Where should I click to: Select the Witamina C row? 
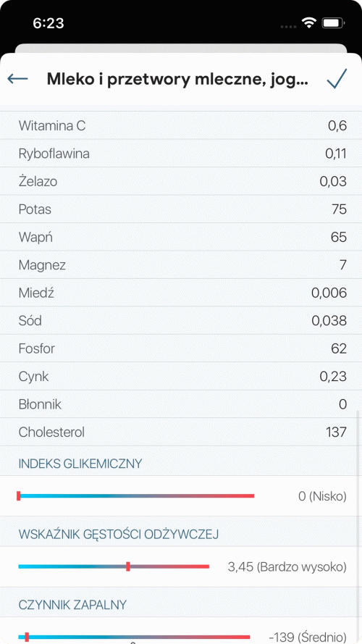coord(181,125)
